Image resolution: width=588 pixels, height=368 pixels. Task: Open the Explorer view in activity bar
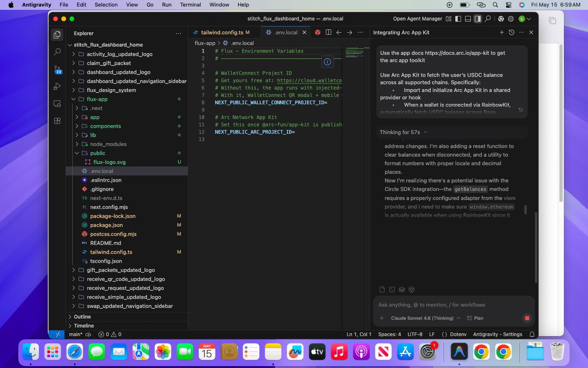pos(57,34)
